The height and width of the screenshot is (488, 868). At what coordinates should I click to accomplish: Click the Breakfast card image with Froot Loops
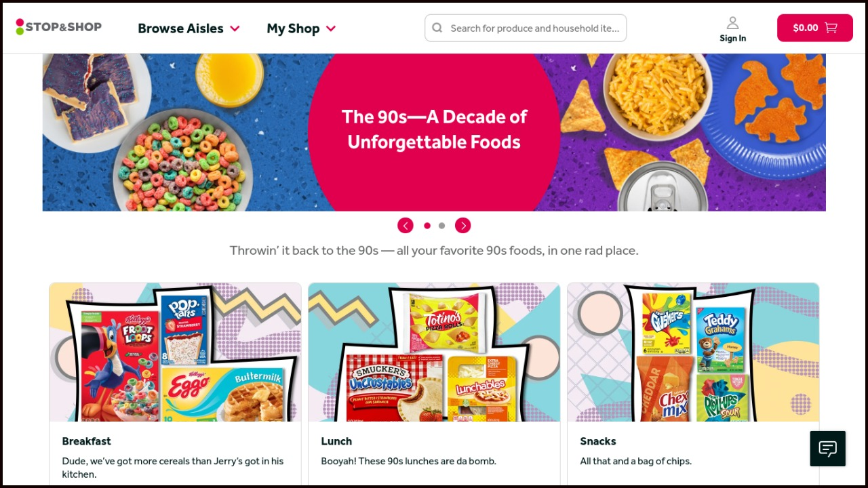pos(175,352)
